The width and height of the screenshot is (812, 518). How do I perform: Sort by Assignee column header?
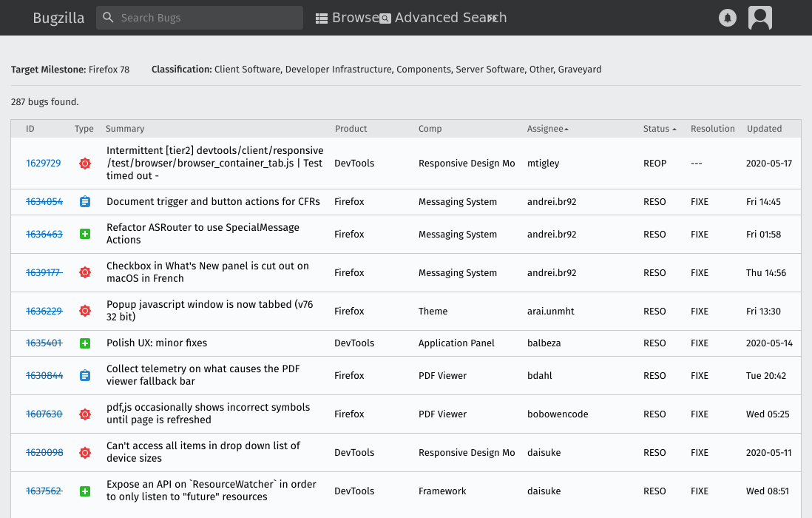pyautogui.click(x=547, y=129)
